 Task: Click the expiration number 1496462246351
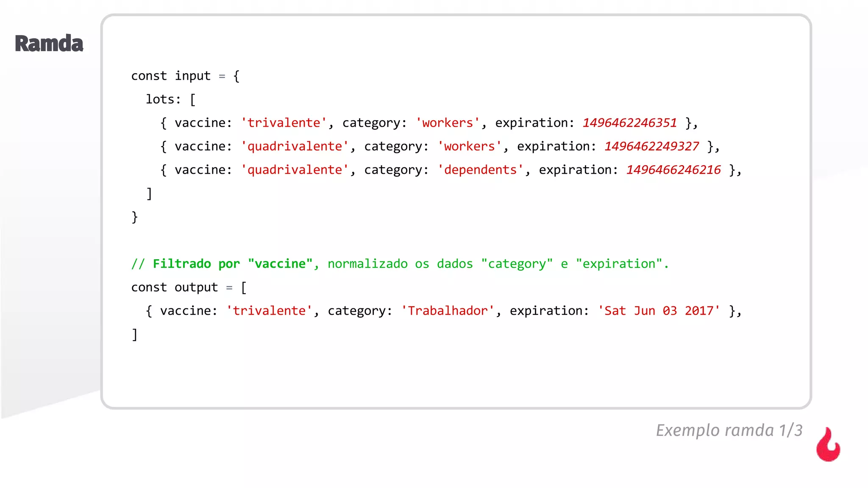click(629, 123)
